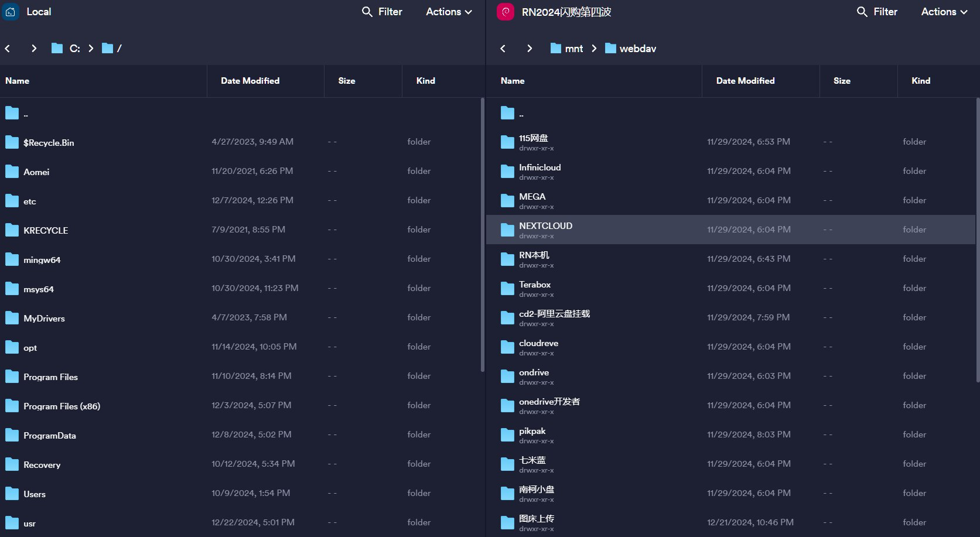The image size is (980, 537).
Task: Click the mnt breadcrumb
Action: click(x=566, y=49)
